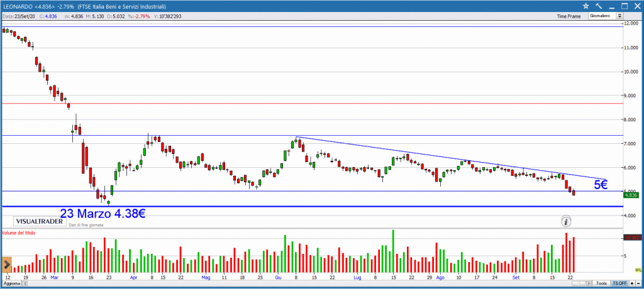
Task: Click the 'Set' month label on time axis
Action: (x=516, y=278)
